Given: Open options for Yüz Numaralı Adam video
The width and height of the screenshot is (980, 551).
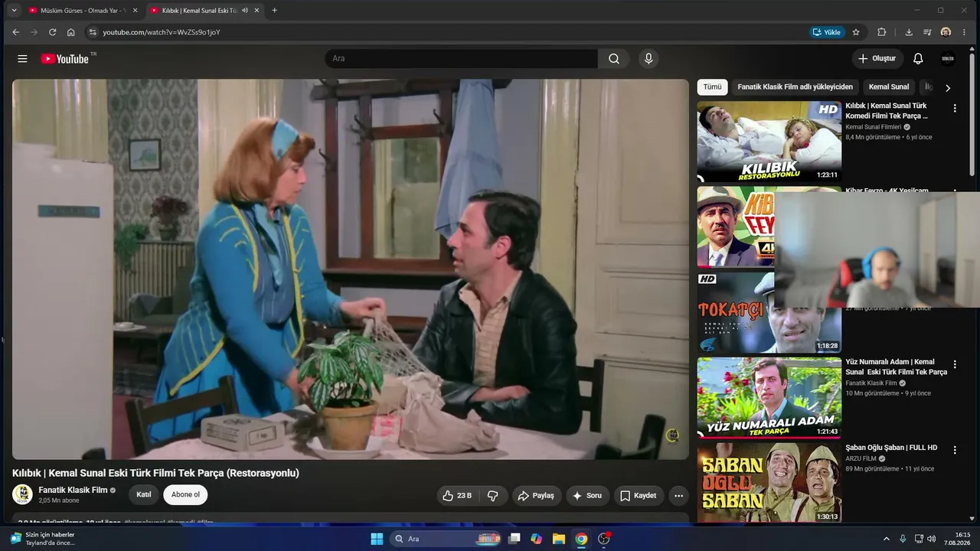Looking at the screenshot, I should point(955,364).
